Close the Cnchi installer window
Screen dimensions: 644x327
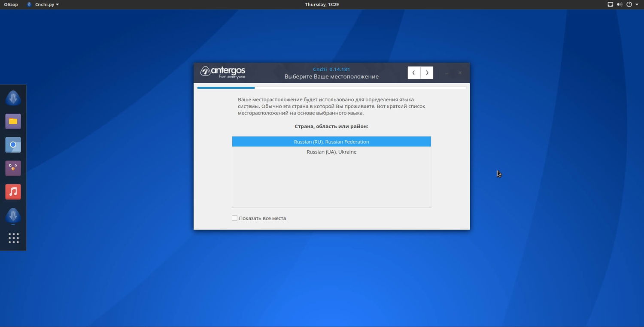click(x=460, y=73)
